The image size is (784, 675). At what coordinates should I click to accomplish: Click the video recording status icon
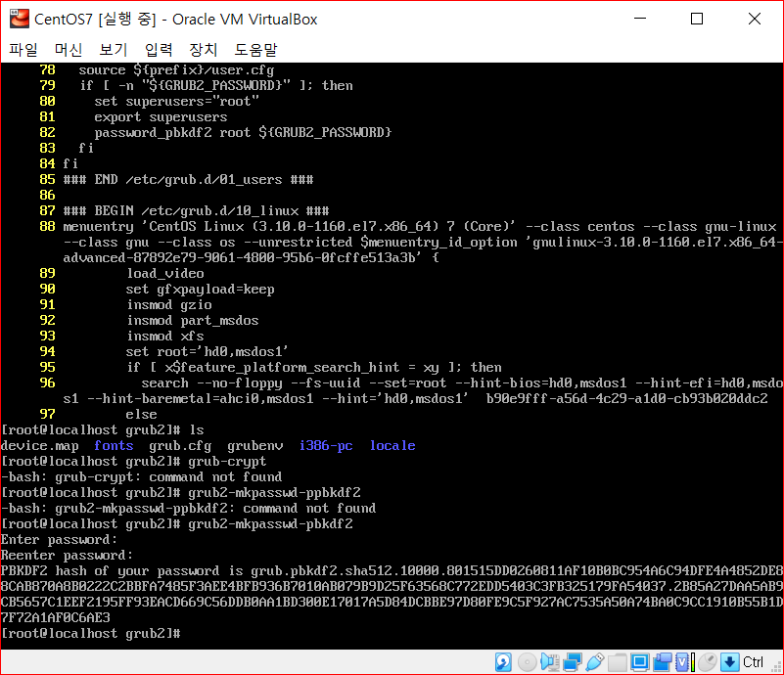[662, 662]
